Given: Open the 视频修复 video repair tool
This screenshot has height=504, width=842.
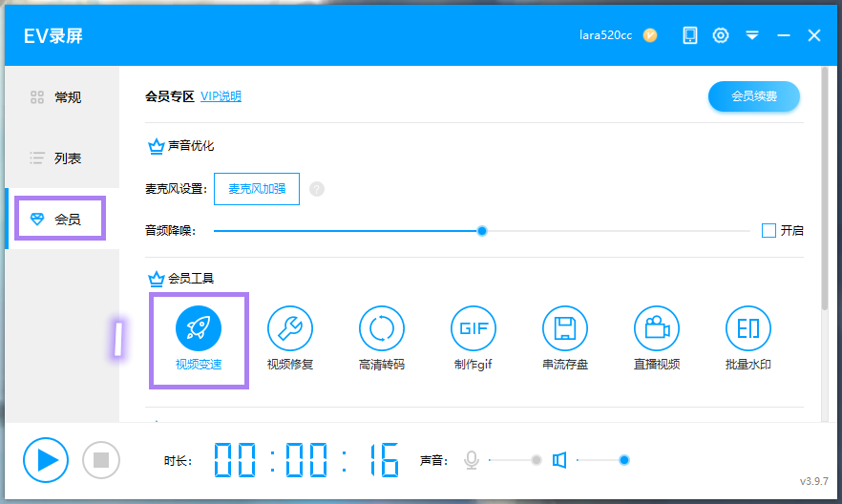Looking at the screenshot, I should point(290,329).
